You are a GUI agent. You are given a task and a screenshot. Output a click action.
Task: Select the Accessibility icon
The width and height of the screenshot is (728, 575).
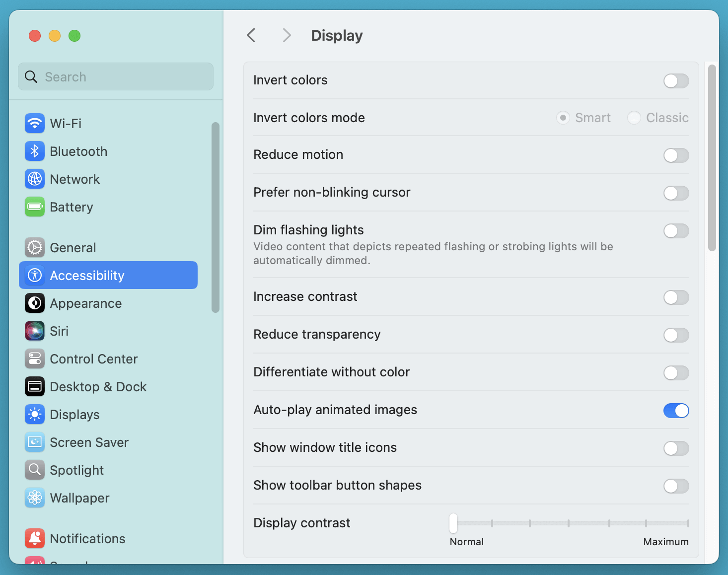(34, 275)
